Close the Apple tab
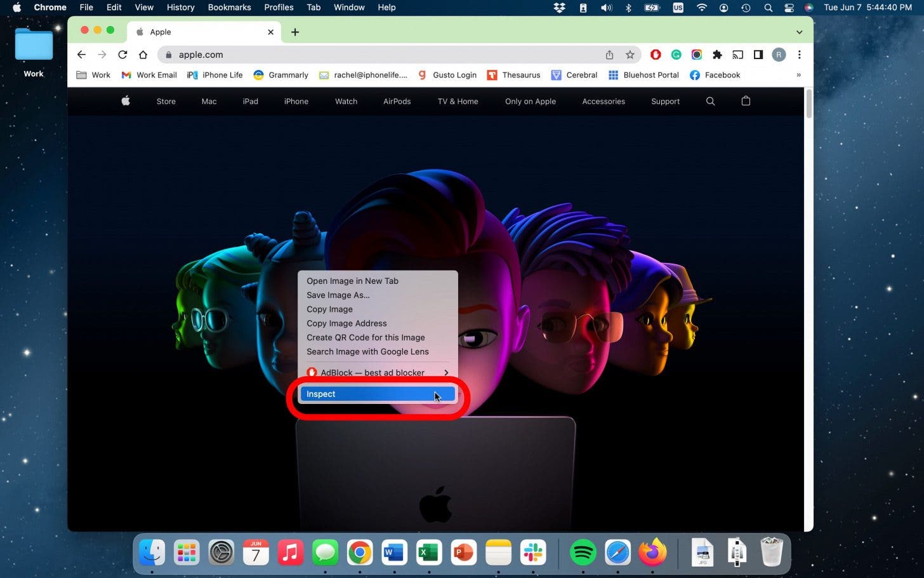924x578 pixels. [x=270, y=32]
